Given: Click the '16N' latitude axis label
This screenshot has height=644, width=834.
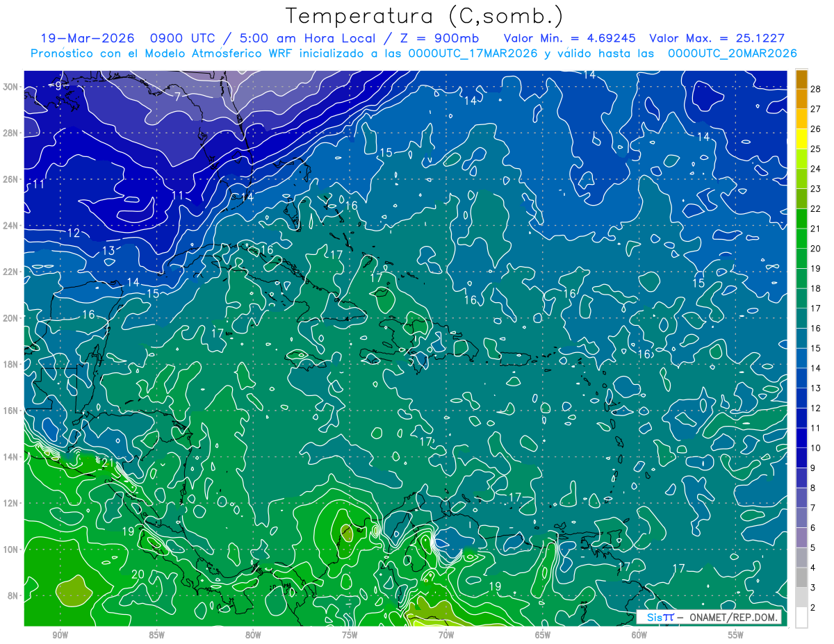Looking at the screenshot, I should 11,411.
